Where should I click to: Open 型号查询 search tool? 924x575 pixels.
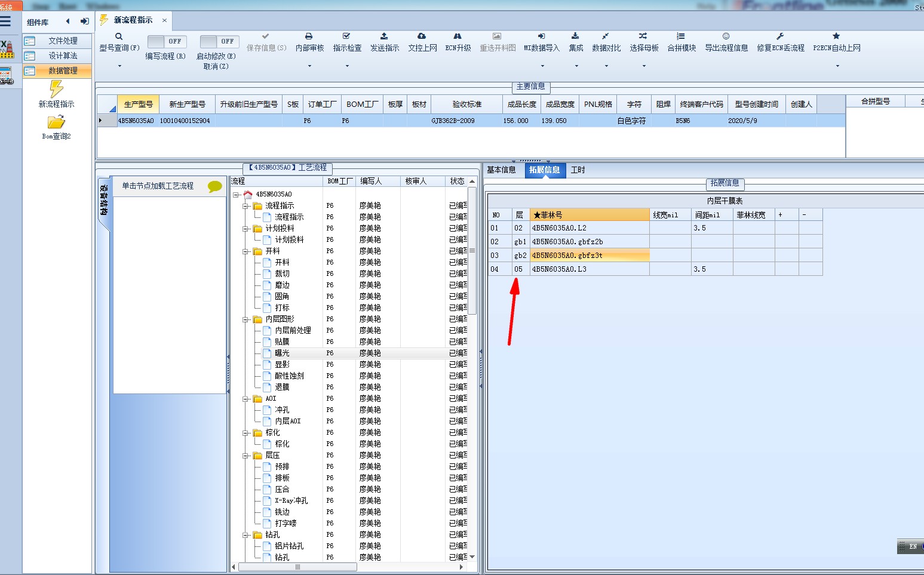click(119, 36)
